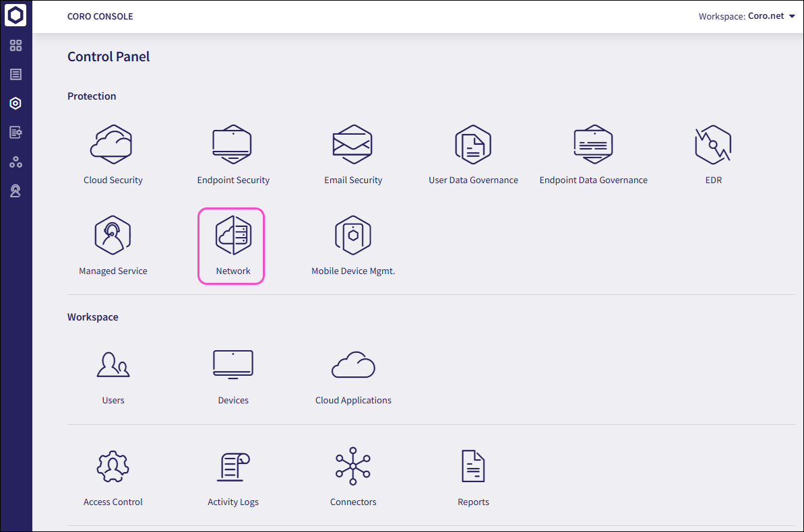804x532 pixels.
Task: Open the Managed Service tile
Action: [113, 236]
